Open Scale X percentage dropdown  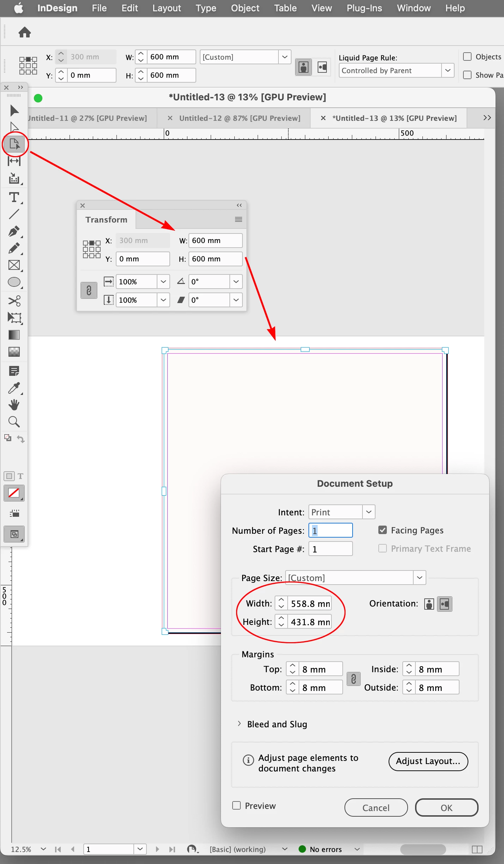point(163,282)
